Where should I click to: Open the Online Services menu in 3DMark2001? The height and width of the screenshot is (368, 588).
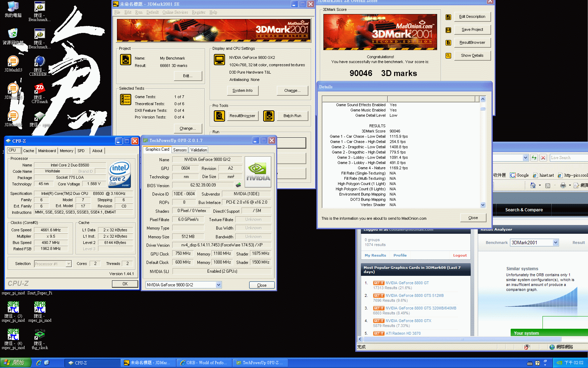point(175,12)
